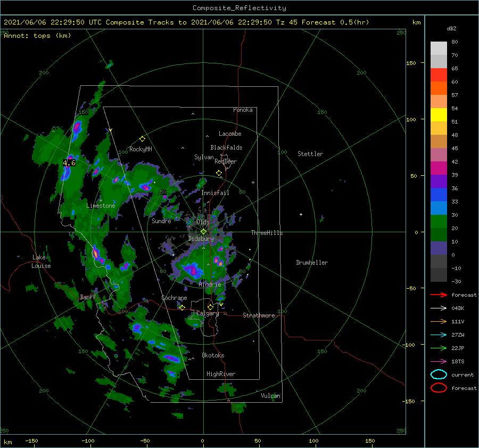Click the Stettler city label

point(310,154)
